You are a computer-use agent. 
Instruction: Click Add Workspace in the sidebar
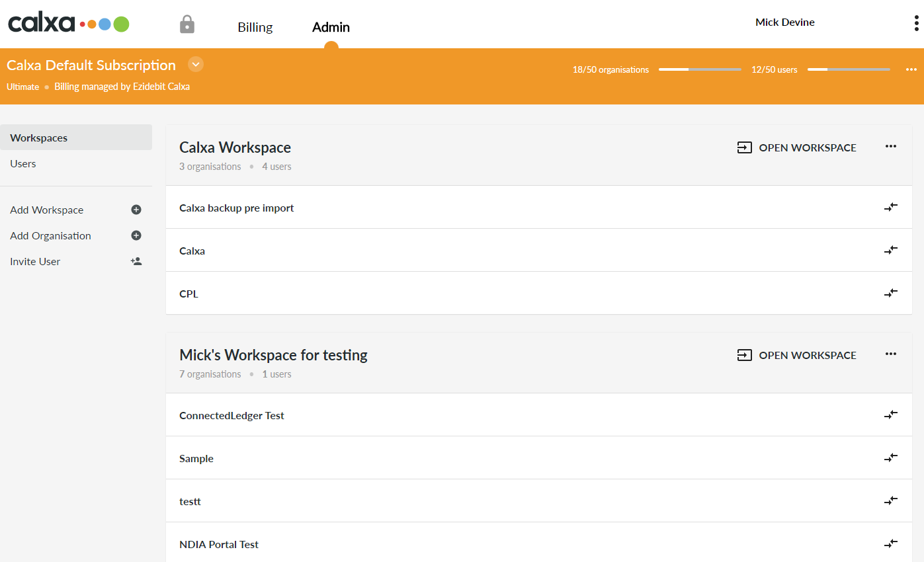(47, 210)
